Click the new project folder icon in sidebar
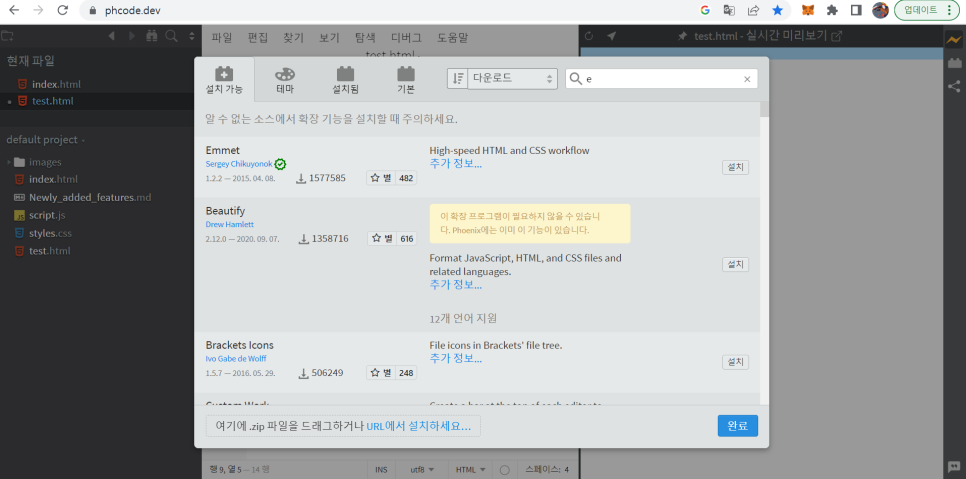Screen dimensions: 966x479 (7, 36)
